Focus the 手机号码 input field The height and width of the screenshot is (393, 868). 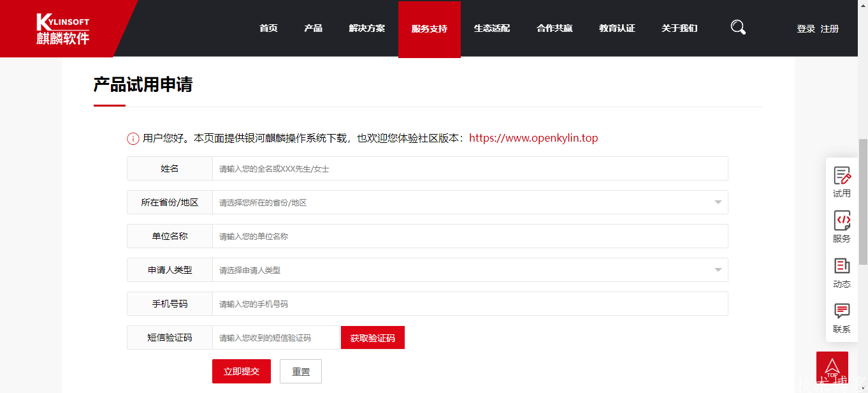(470, 304)
